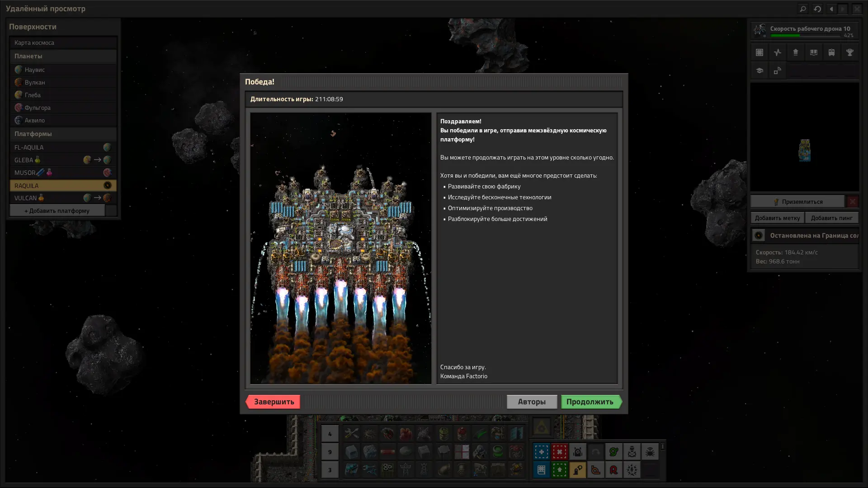The height and width of the screenshot is (488, 868).
Task: Pick the white tile with red cross
Action: [462, 451]
